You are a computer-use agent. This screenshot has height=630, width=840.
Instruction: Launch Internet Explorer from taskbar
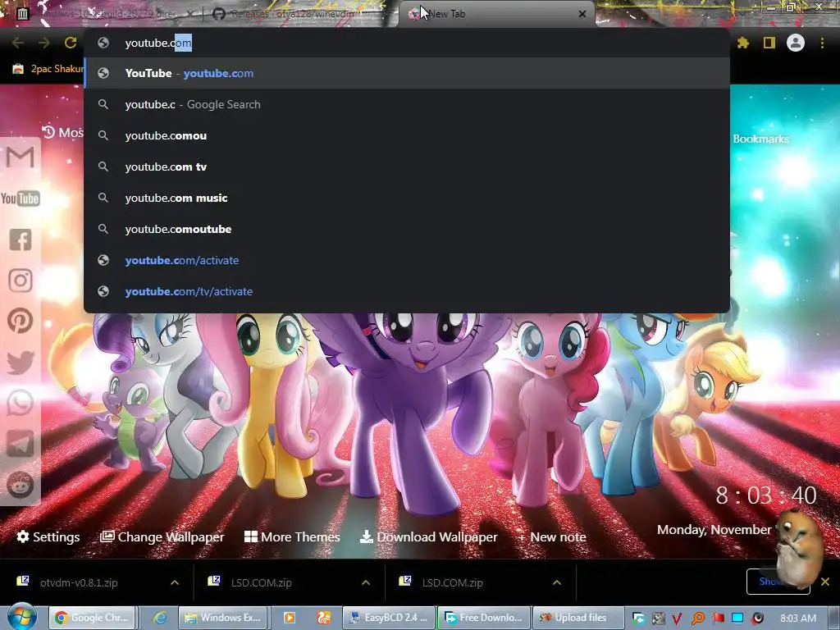point(160,618)
